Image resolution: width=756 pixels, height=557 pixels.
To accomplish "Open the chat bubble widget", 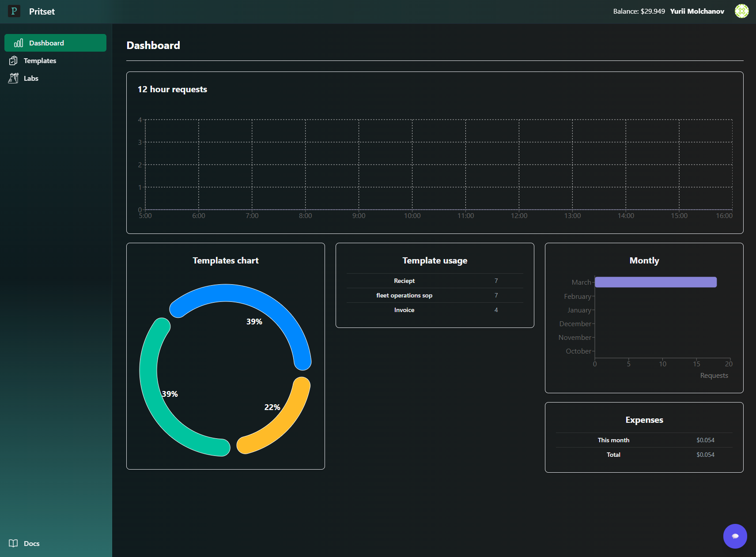I will 735,536.
